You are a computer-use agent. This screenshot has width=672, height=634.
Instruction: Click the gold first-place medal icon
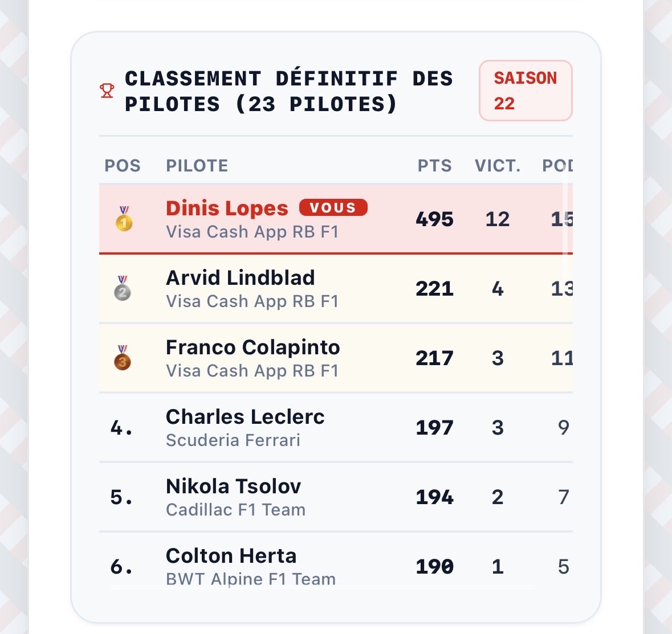pyautogui.click(x=124, y=219)
